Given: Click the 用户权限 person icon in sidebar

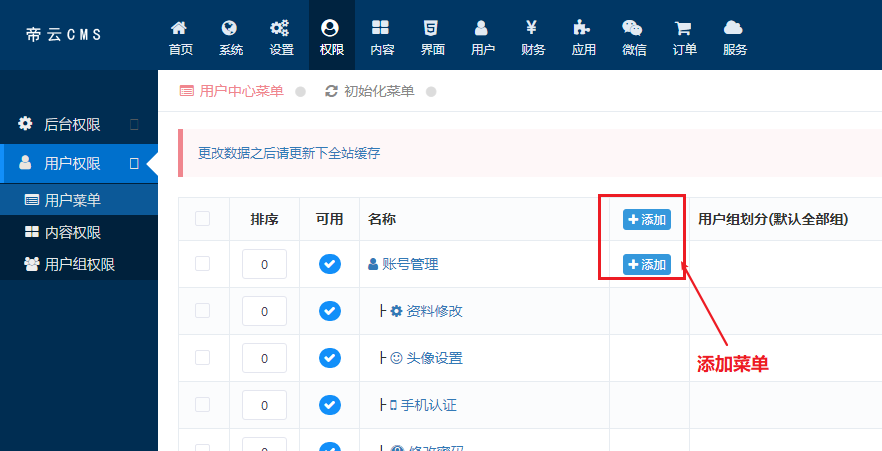Looking at the screenshot, I should 25,163.
